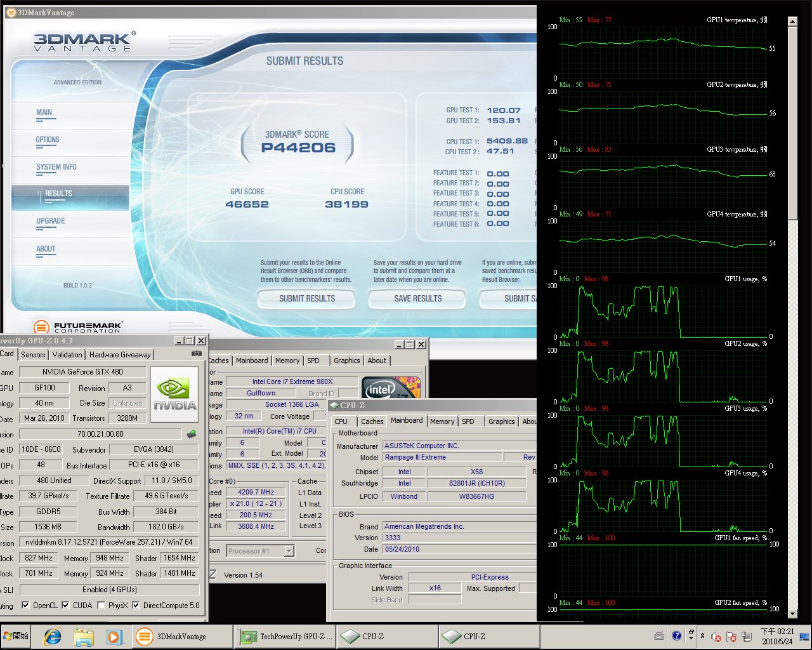Toggle the OpenCL checkbox in GPU-Z
The width and height of the screenshot is (812, 650).
[25, 605]
